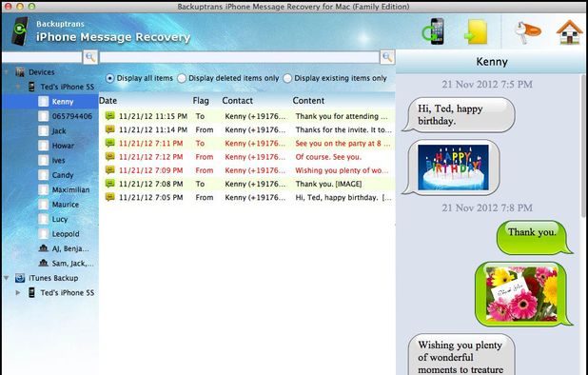This screenshot has height=375, width=588.
Task: Click the message bubble icon of the 11:15 PM row
Action: point(109,116)
